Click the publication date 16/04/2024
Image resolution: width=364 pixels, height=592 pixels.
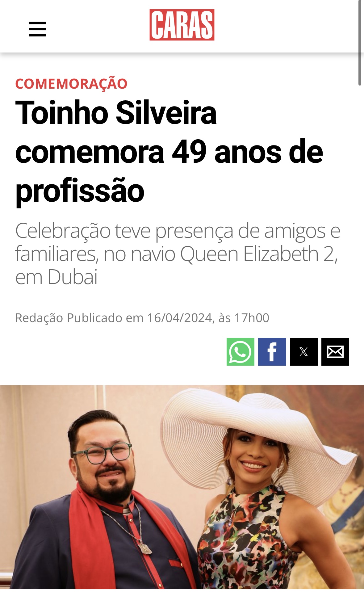180,318
